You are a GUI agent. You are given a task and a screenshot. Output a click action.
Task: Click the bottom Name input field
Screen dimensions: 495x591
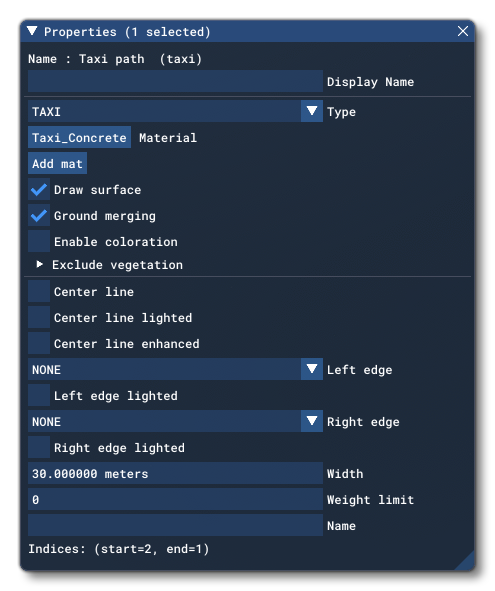pyautogui.click(x=175, y=525)
